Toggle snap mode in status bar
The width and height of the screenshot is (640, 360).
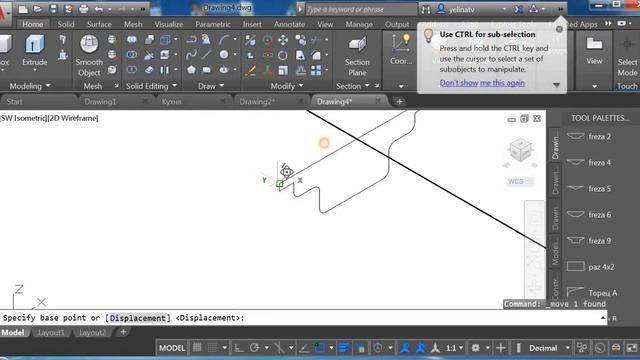(212, 348)
